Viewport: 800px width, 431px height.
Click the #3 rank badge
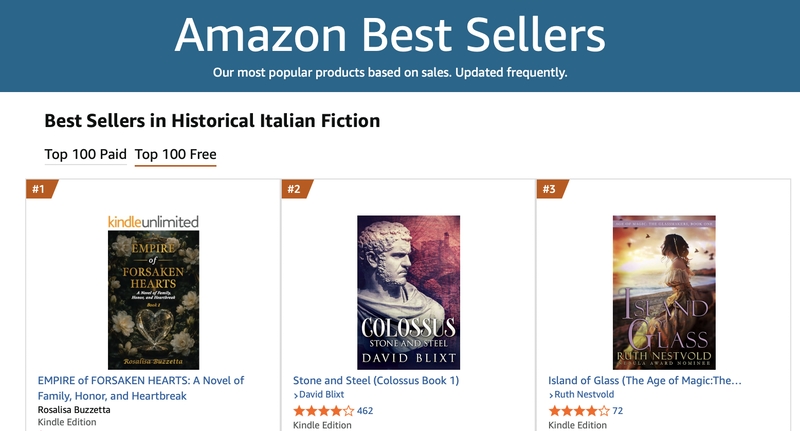point(551,189)
